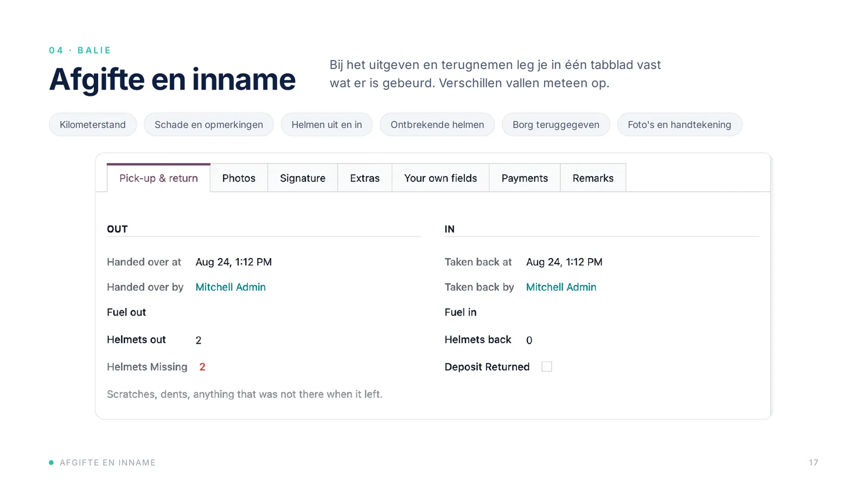868x488 pixels.
Task: Click the Fuel out label
Action: click(x=126, y=312)
